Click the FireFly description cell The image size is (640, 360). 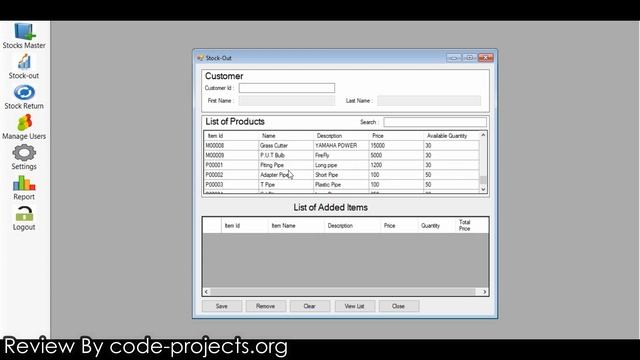click(341, 155)
